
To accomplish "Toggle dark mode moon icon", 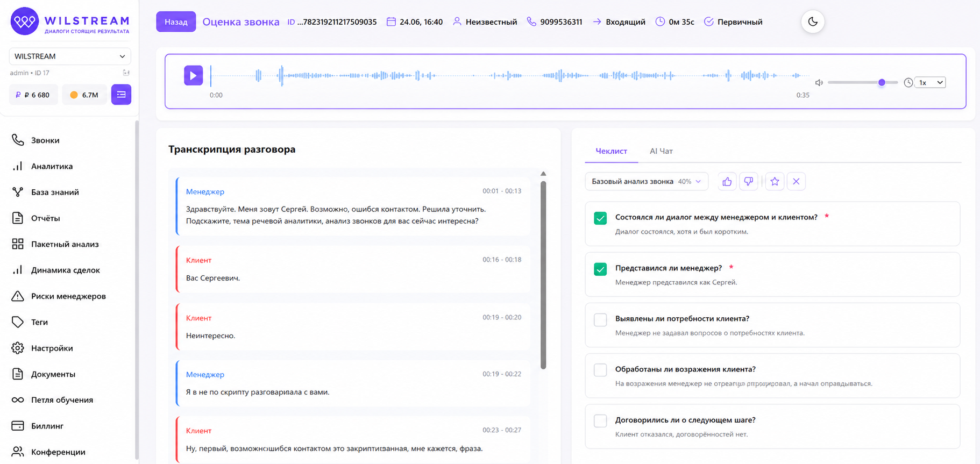I will [813, 22].
